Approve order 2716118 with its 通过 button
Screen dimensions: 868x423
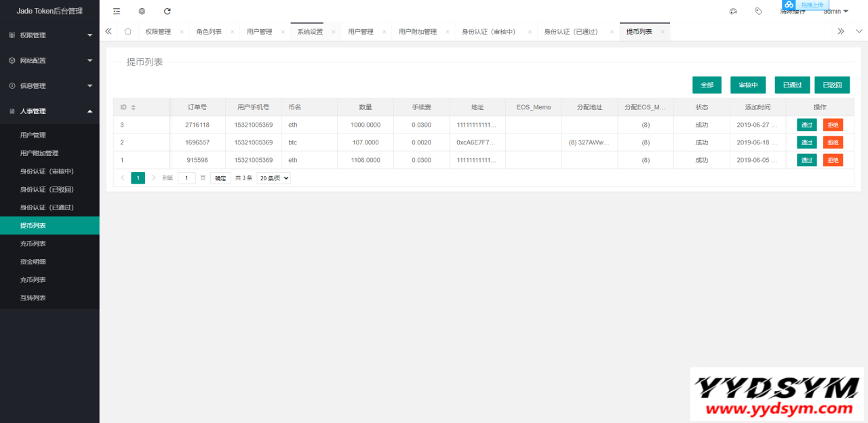806,124
